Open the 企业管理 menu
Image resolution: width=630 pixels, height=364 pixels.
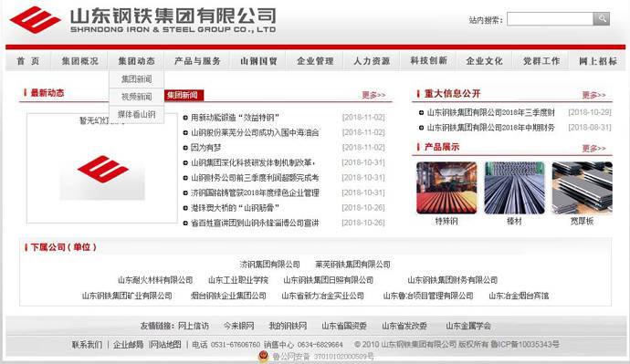click(x=315, y=61)
